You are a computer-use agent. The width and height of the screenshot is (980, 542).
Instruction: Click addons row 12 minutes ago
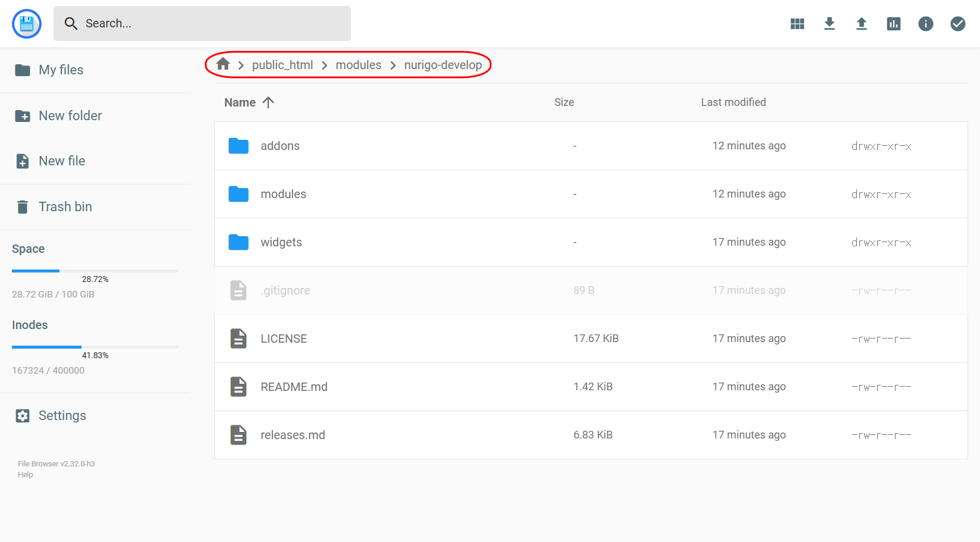[x=749, y=146]
